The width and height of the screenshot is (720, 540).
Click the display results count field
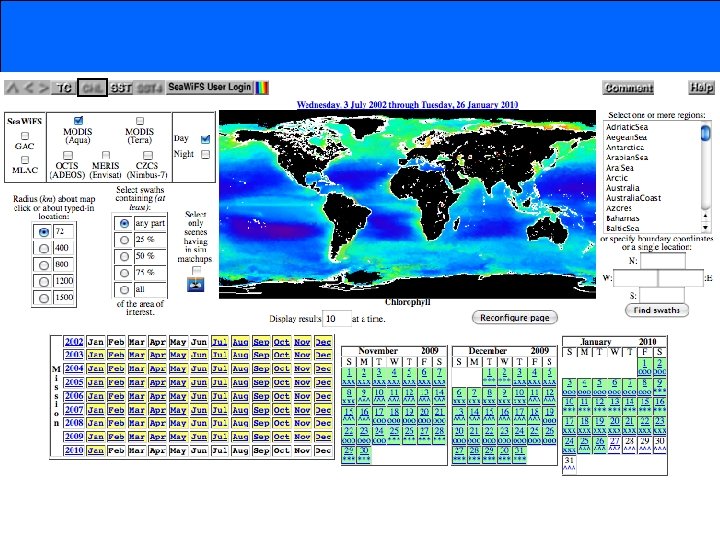[337, 319]
